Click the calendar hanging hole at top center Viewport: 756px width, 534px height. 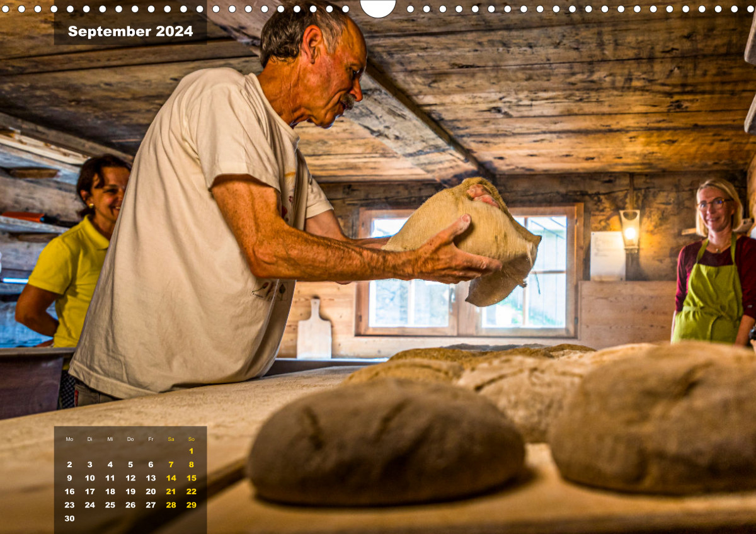378,6
